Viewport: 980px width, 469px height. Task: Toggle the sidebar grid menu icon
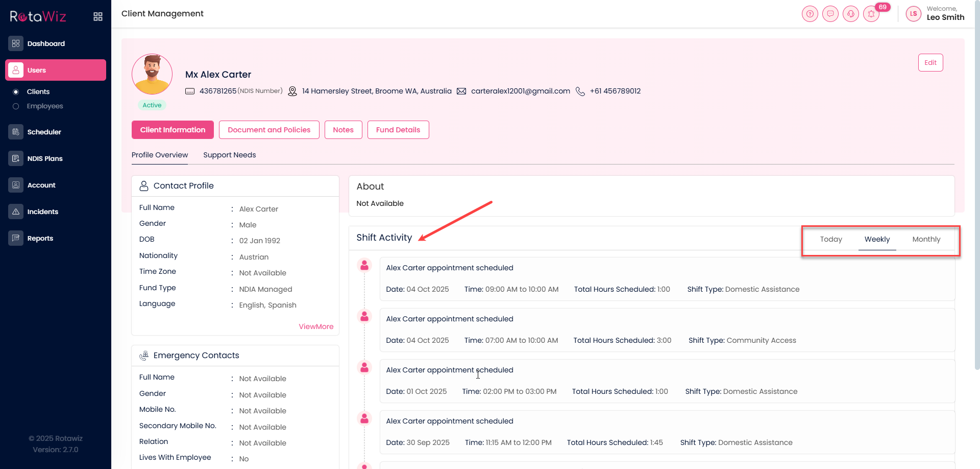click(x=98, y=17)
